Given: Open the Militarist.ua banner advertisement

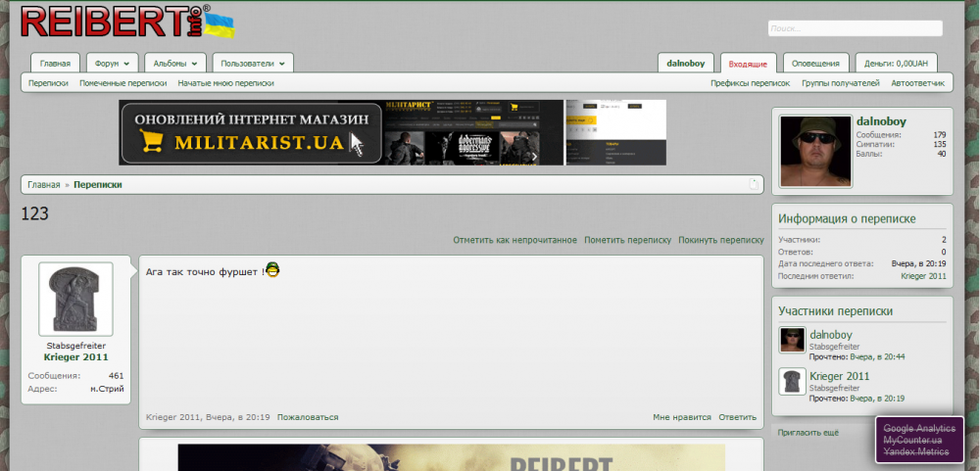Looking at the screenshot, I should pos(393,132).
